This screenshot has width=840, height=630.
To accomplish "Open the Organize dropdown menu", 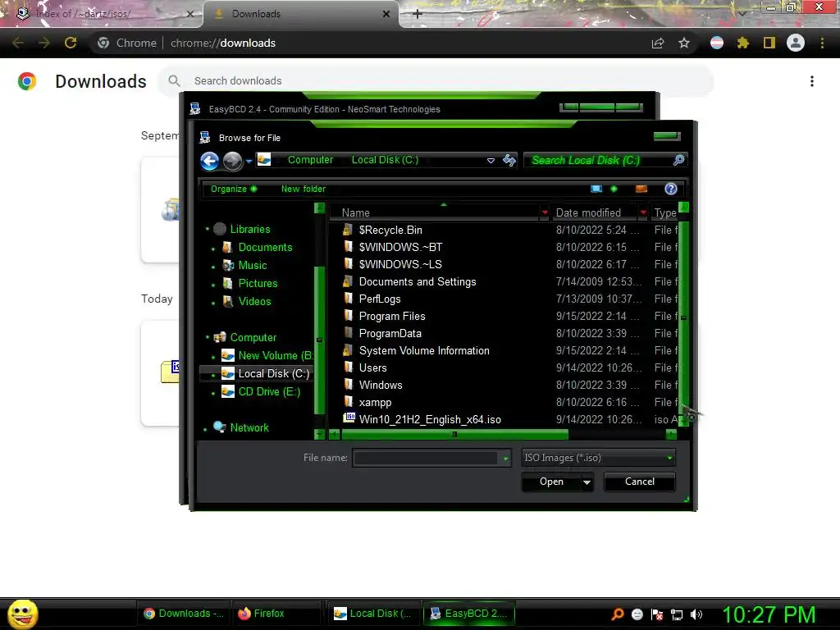I will point(234,189).
